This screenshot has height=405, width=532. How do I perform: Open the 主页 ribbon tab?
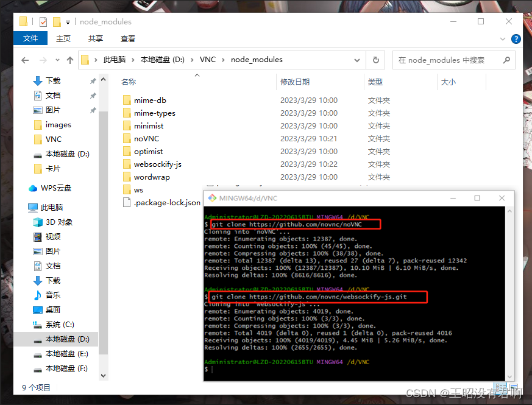point(63,38)
